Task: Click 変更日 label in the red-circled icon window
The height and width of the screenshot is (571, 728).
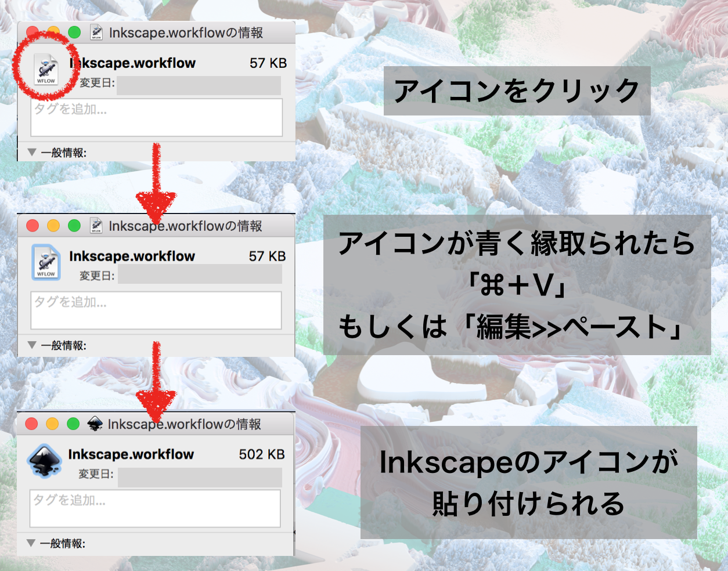Action: (98, 82)
